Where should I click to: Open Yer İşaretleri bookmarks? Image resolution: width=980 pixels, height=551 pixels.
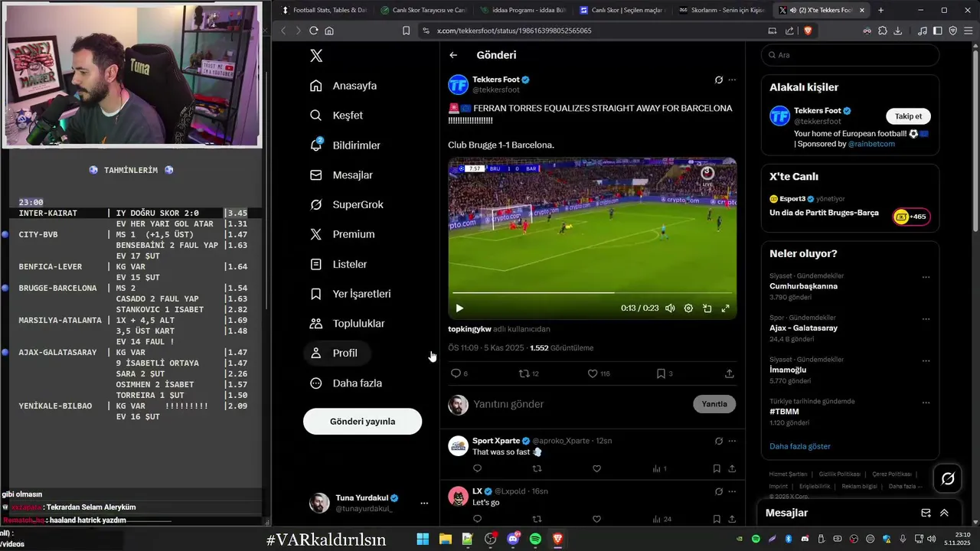pos(351,294)
